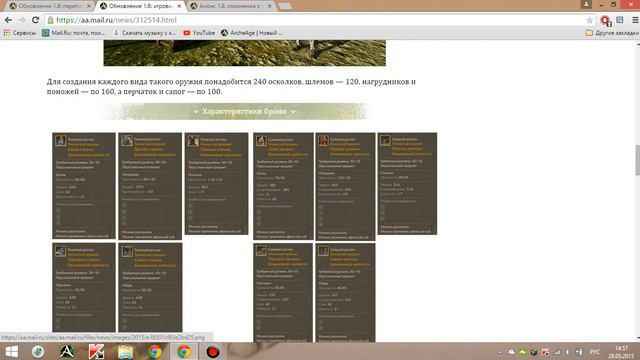The image size is (640, 360).
Task: Open the third heavy armor leggings tooltip image
Action: coord(216,184)
